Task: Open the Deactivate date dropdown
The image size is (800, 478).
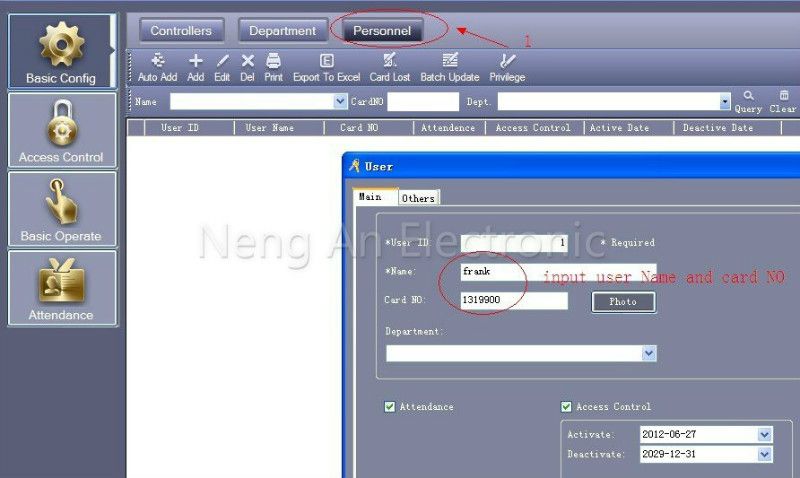Action: [x=764, y=454]
